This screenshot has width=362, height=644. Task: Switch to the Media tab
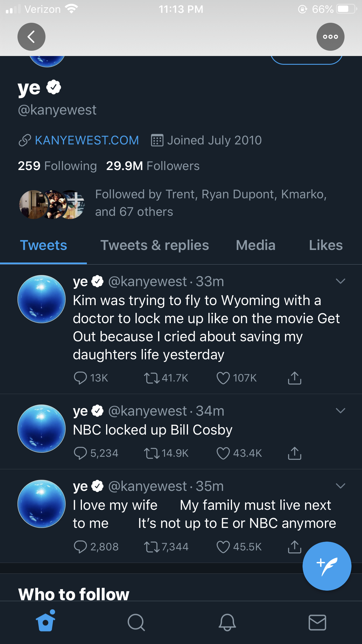(256, 245)
